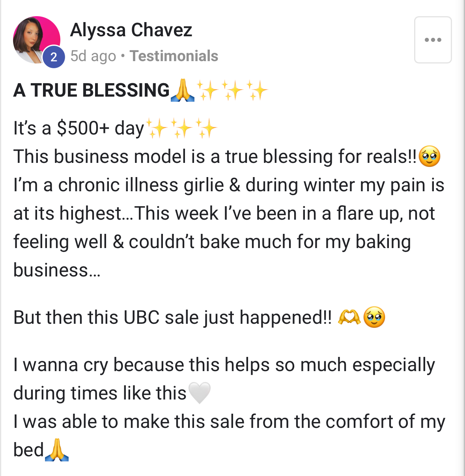The height and width of the screenshot is (476, 465).
Task: Click the level 2 badge on avatar
Action: [x=54, y=57]
